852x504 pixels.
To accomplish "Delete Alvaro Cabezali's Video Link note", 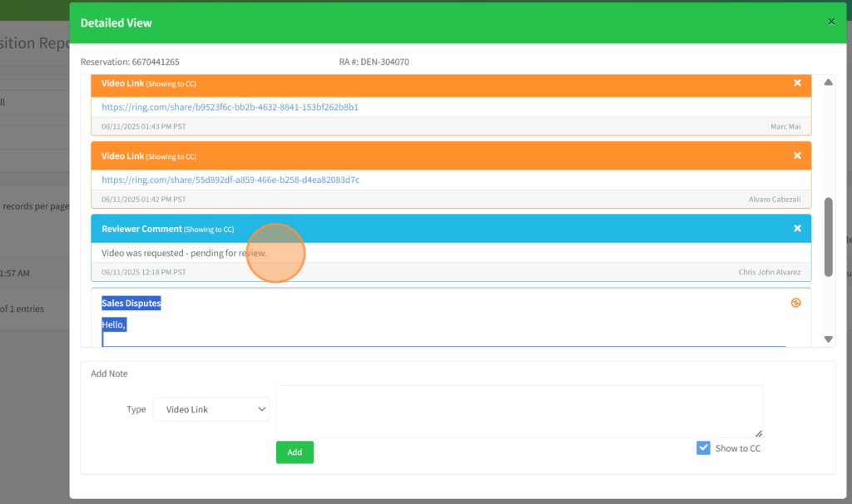I will pyautogui.click(x=797, y=156).
